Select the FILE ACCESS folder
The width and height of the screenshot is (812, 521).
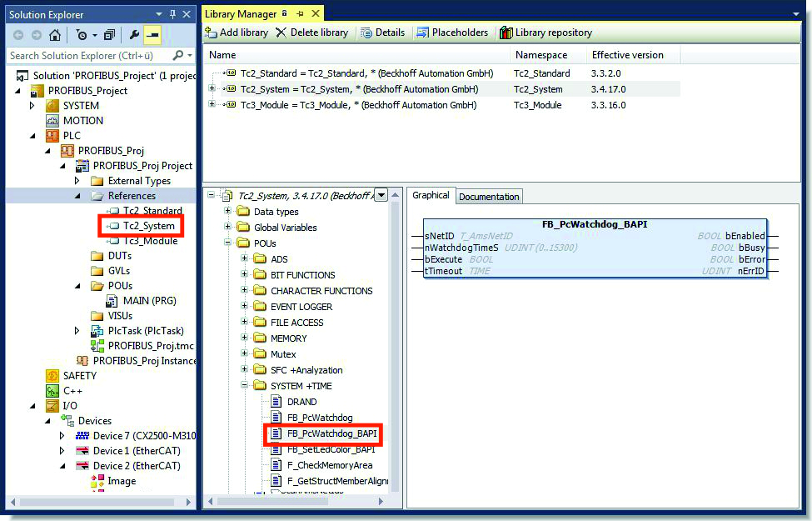pos(296,323)
